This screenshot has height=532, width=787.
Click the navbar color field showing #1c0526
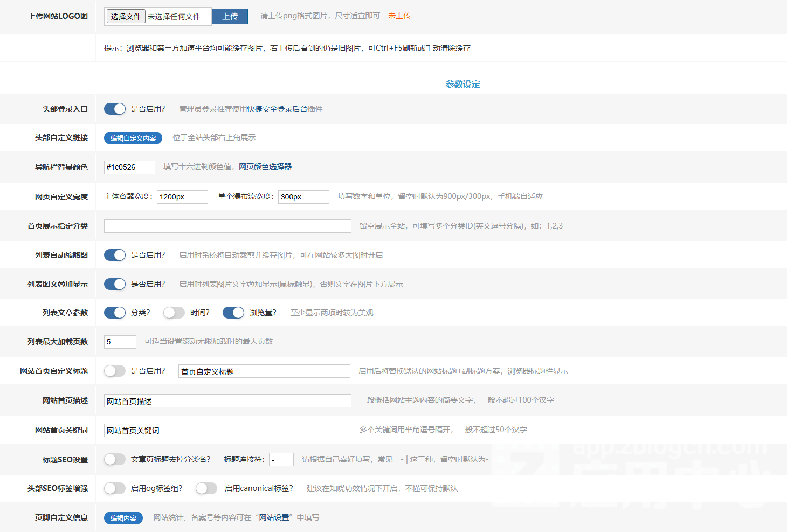pyautogui.click(x=129, y=167)
